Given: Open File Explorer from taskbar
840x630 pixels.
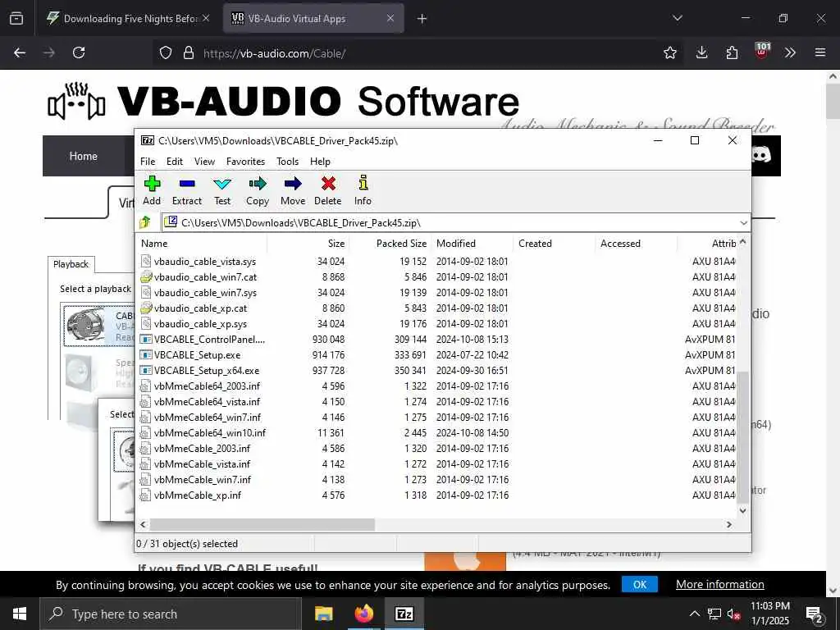Looking at the screenshot, I should 323,614.
